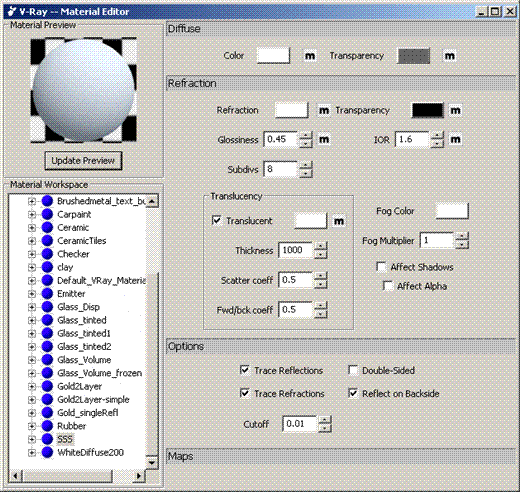This screenshot has width=520, height=492.
Task: Decrease Subdivs with down spinner arrow
Action: point(306,173)
